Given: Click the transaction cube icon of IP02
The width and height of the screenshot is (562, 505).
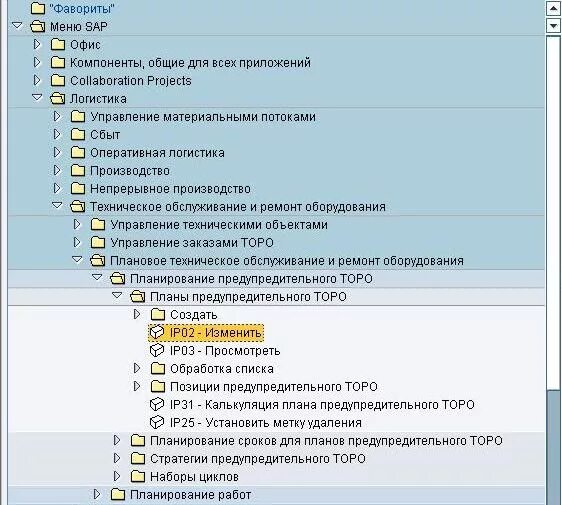Looking at the screenshot, I should 157,332.
